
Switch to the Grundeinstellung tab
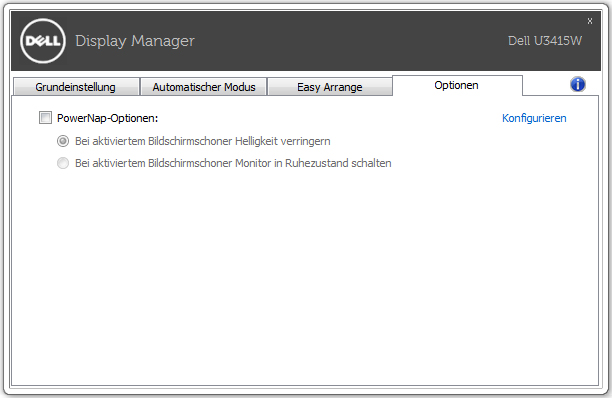(76, 87)
